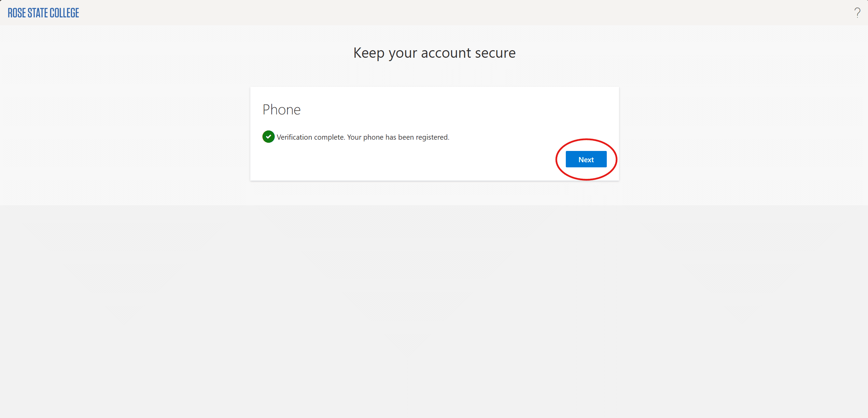Click the word "registered" in the message

(432, 137)
